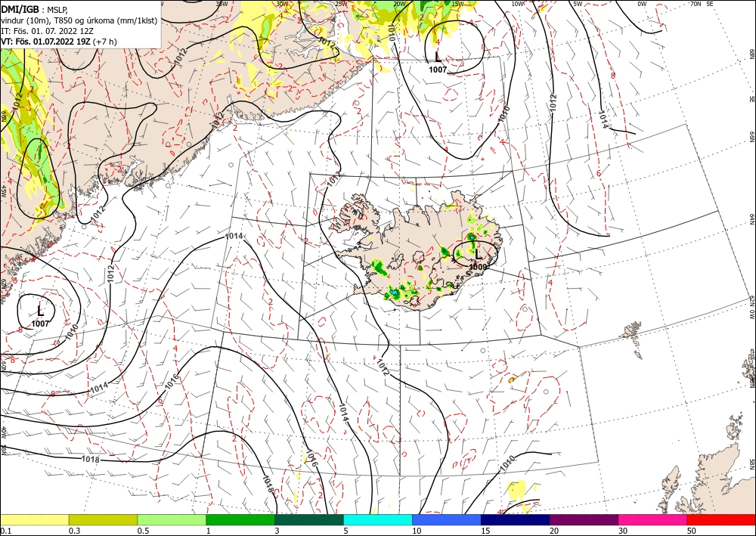Click legend scale value '0.5'

(x=143, y=531)
